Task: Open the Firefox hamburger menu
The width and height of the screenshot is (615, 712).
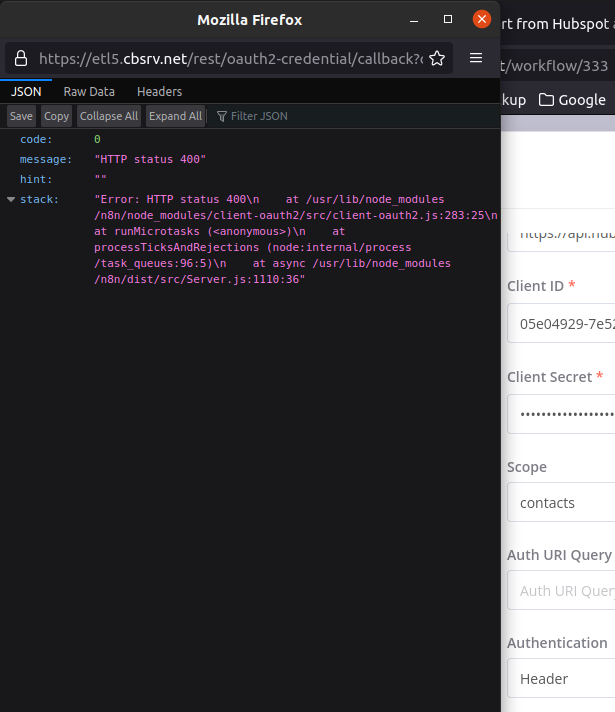Action: click(476, 58)
